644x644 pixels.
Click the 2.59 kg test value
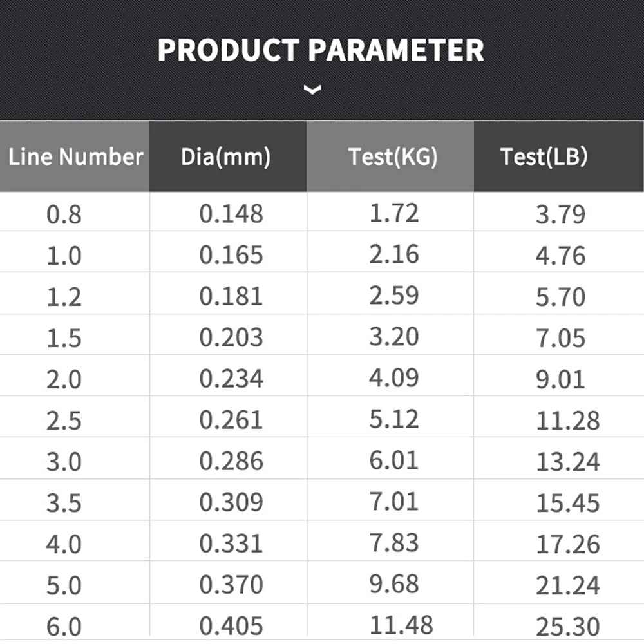click(x=394, y=296)
